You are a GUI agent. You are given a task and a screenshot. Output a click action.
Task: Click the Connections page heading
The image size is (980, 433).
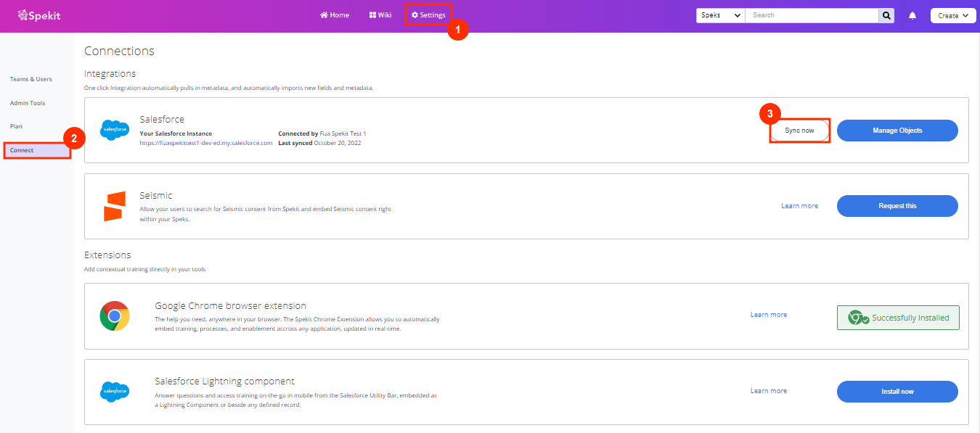point(119,51)
